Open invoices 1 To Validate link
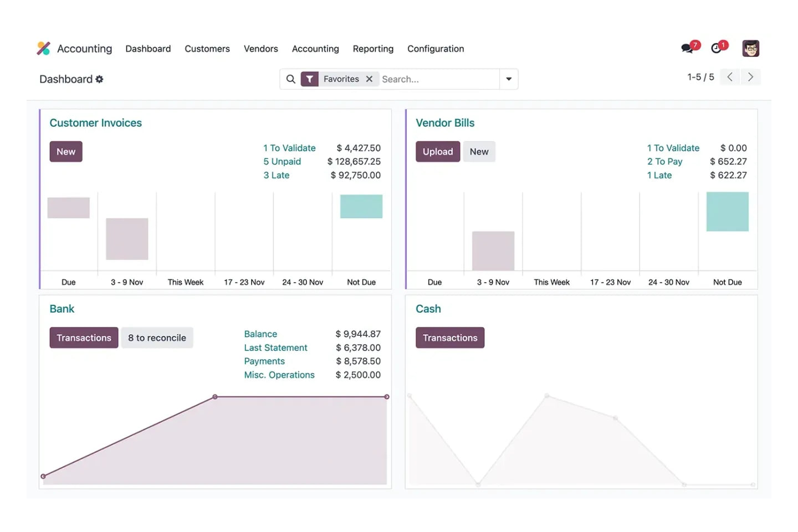Image resolution: width=798 pixels, height=532 pixels. (289, 148)
